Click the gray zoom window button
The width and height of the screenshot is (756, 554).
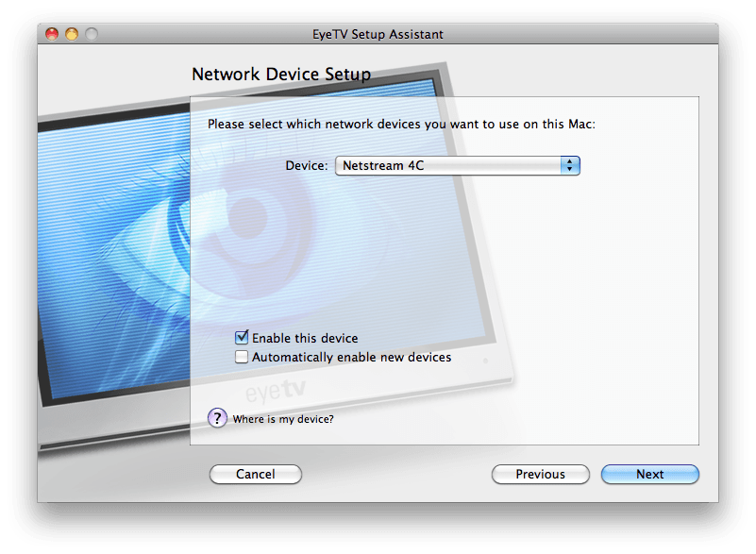pyautogui.click(x=92, y=34)
